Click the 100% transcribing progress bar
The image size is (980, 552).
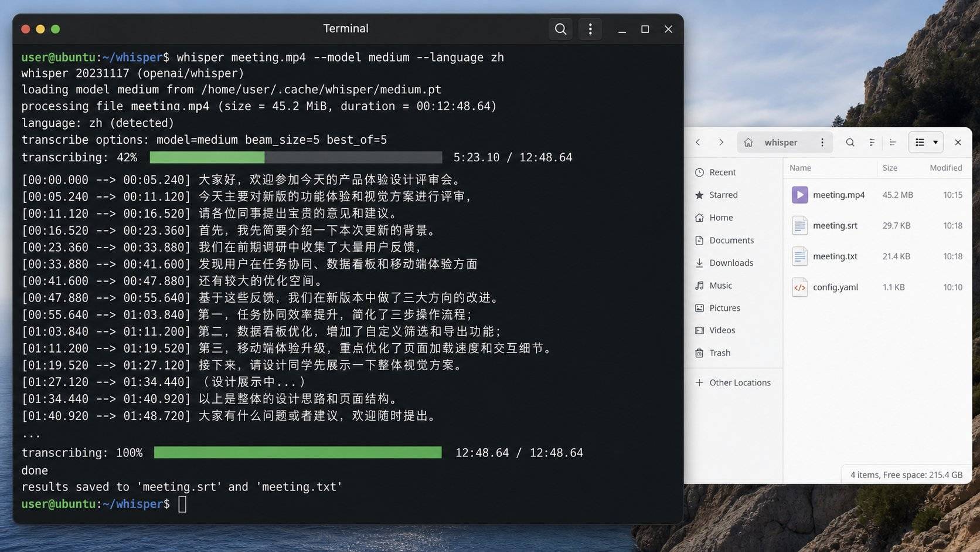(x=298, y=452)
